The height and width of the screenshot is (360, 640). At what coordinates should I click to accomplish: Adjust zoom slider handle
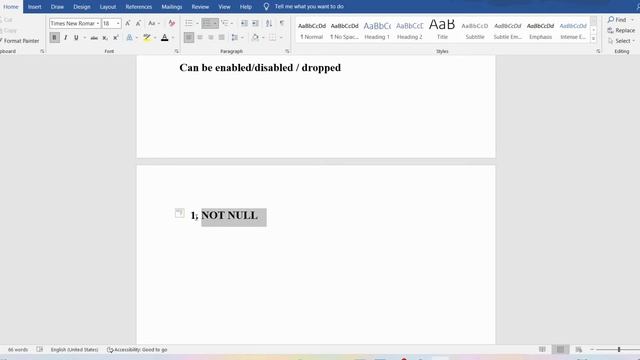619,349
